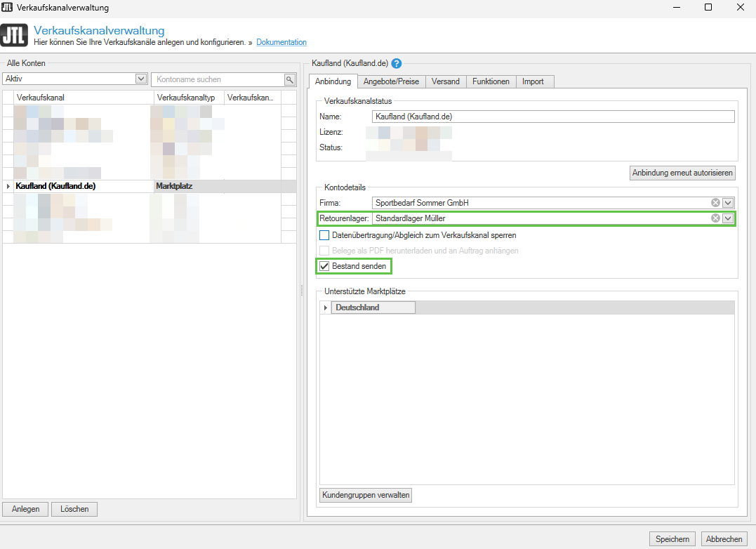Clear the Firma field with X icon
Viewport: 756px width, 549px height.
pyautogui.click(x=715, y=203)
